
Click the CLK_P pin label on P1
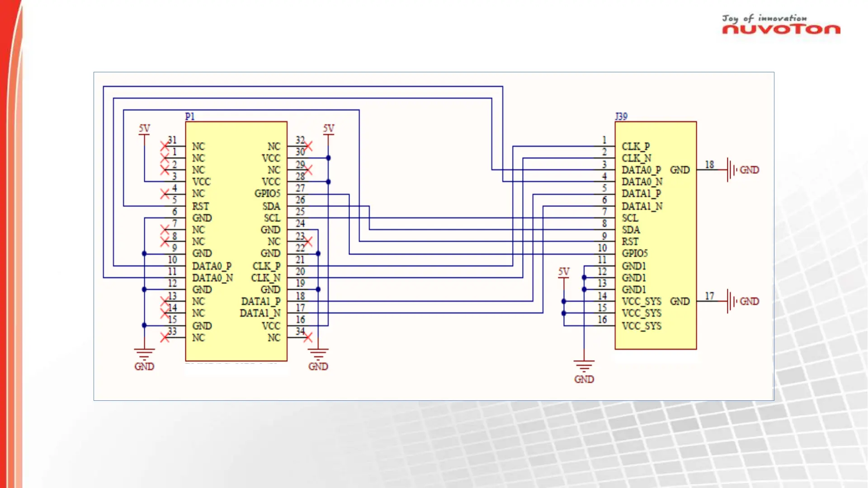pos(266,266)
